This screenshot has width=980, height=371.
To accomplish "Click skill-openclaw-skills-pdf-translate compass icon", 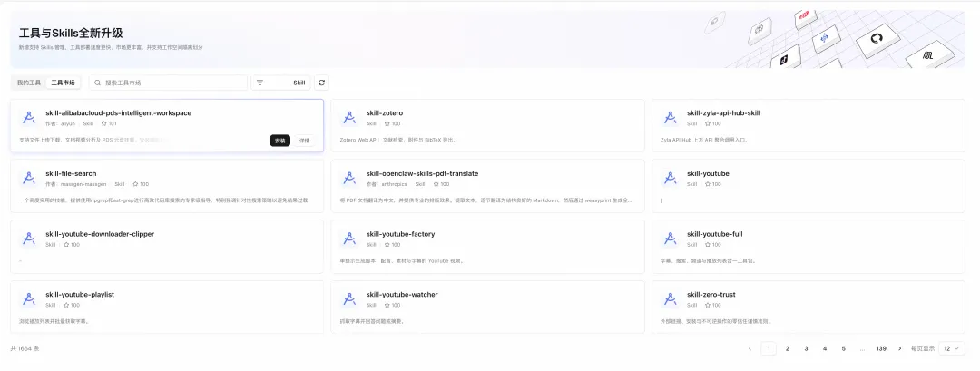I will click(348, 179).
